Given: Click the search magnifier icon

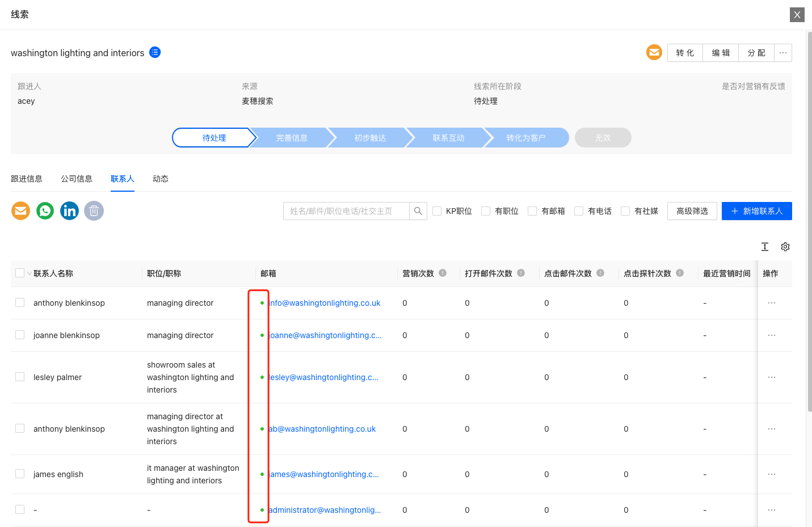Looking at the screenshot, I should point(418,211).
